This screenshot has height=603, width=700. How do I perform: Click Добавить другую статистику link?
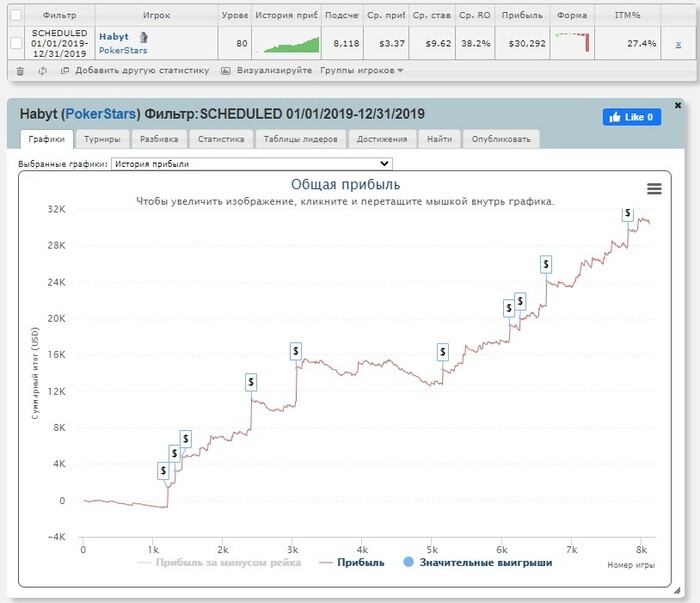point(142,71)
